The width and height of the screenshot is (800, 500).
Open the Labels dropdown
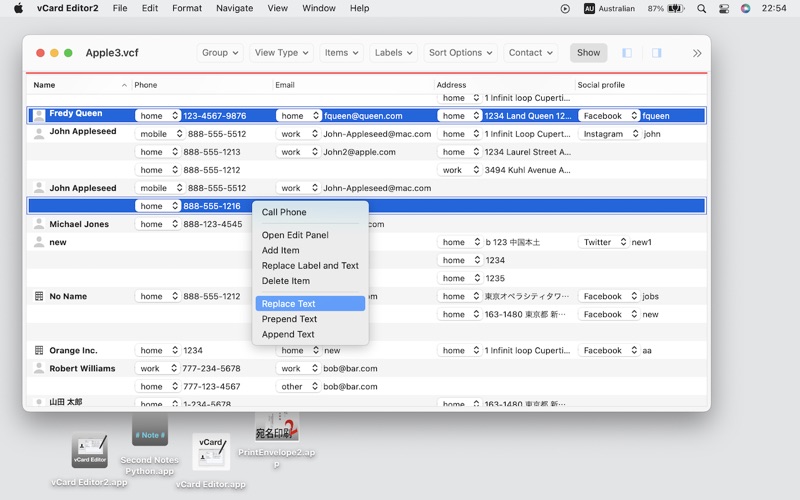click(x=393, y=53)
